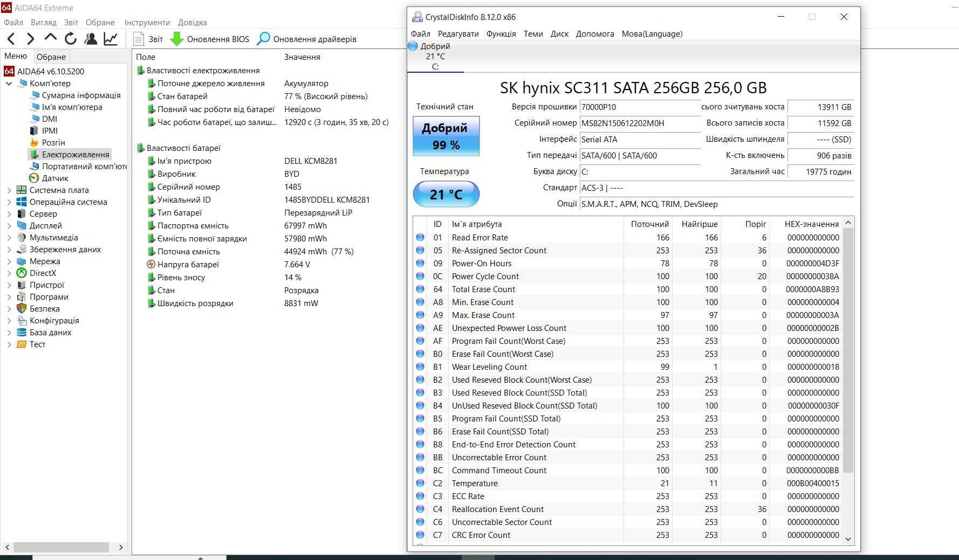The image size is (959, 560).
Task: Click the Поле column header
Action: 207,57
